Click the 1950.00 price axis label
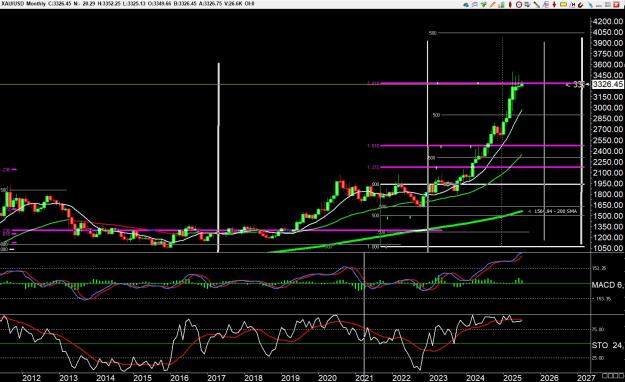 point(607,183)
